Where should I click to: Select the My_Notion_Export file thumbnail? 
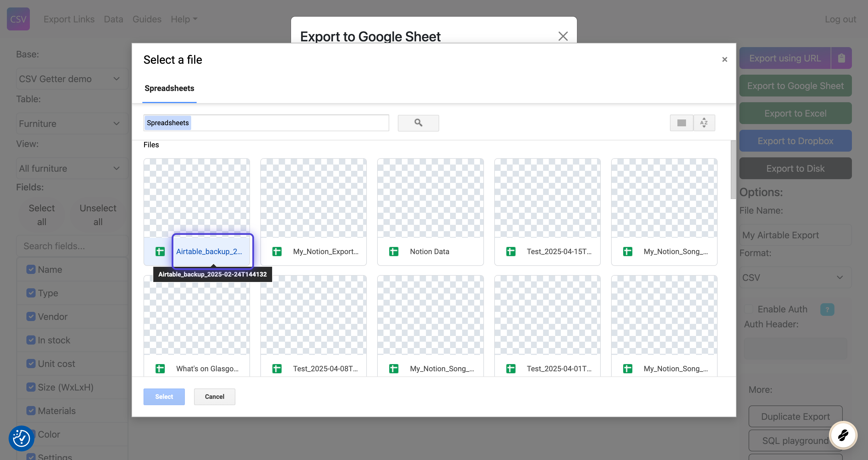313,198
